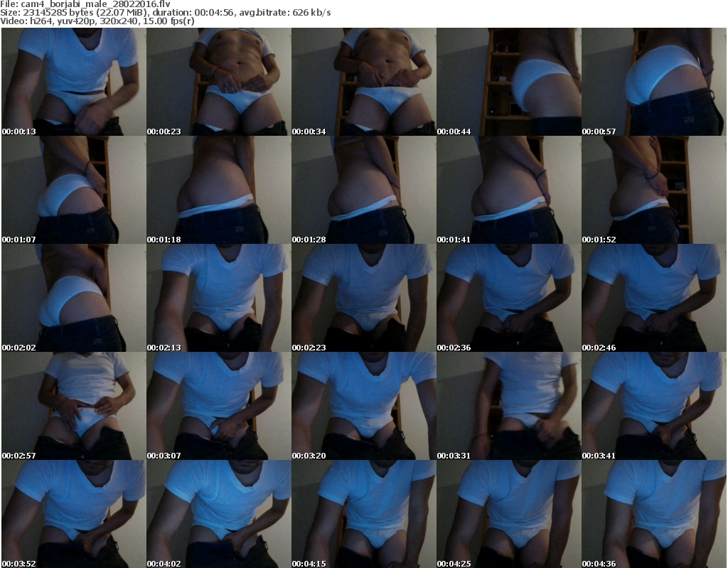The image size is (728, 568).
Task: Click the Size and duration info line
Action: point(165,13)
